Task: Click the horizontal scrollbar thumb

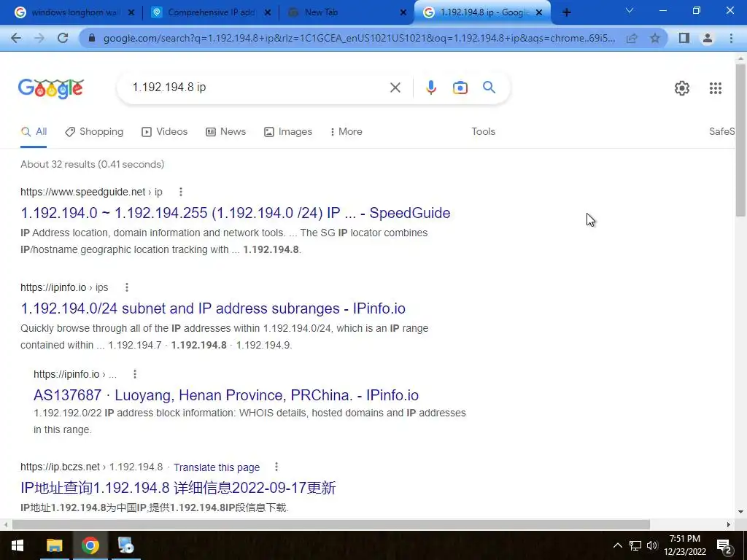Action: [331, 525]
